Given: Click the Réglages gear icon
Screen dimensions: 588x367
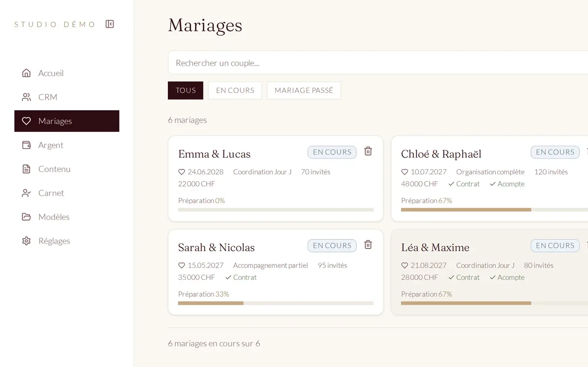Looking at the screenshot, I should click(x=26, y=241).
